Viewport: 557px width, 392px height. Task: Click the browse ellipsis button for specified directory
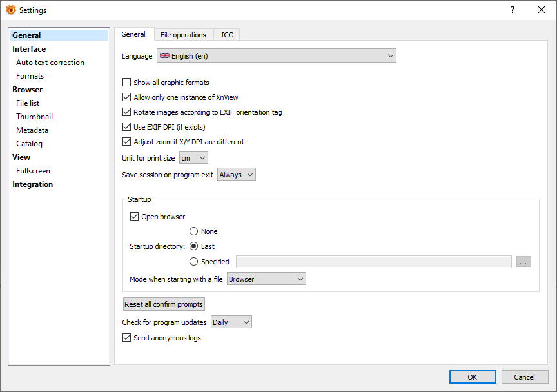click(x=523, y=262)
